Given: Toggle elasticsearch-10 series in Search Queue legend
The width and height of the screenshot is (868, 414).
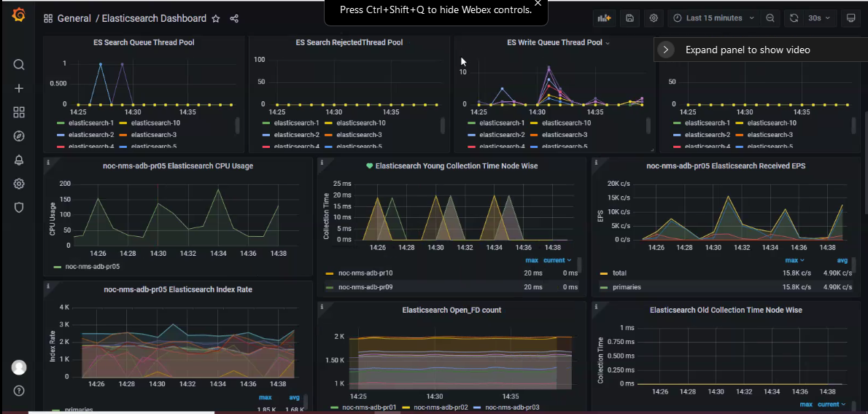Looking at the screenshot, I should 155,123.
